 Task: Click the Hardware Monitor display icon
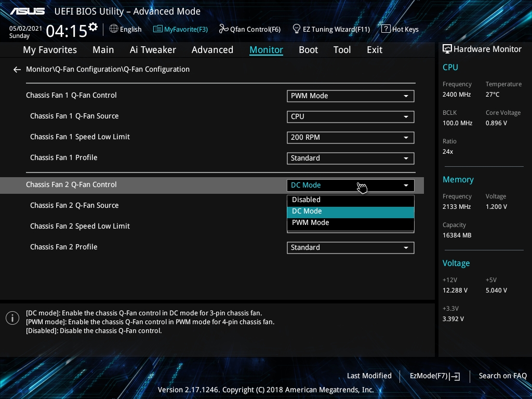point(447,49)
